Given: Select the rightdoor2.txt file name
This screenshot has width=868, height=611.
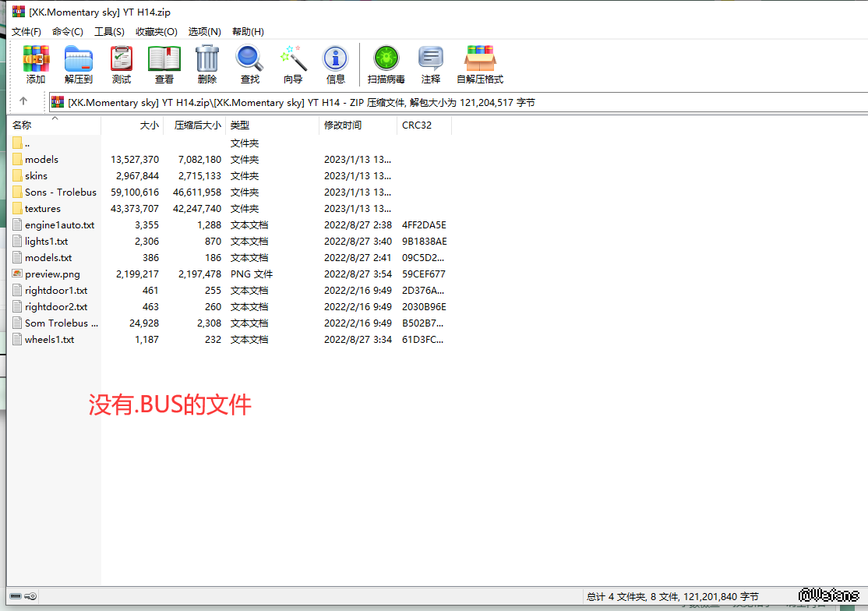Looking at the screenshot, I should point(56,306).
